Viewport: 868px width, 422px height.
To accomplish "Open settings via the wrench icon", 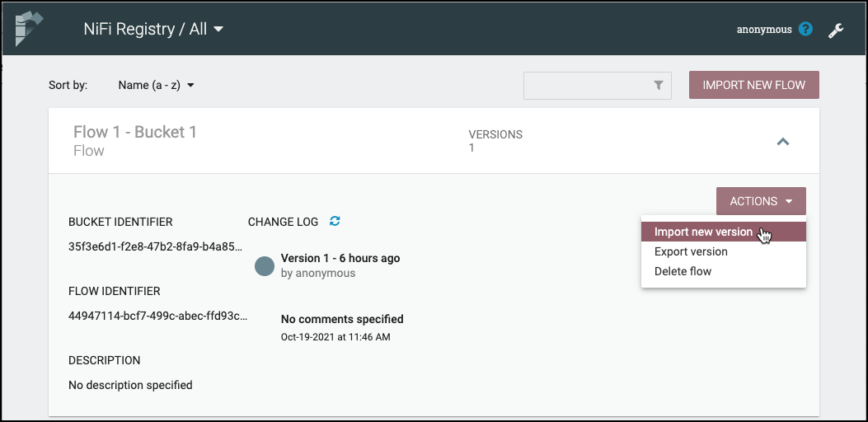I will (836, 30).
